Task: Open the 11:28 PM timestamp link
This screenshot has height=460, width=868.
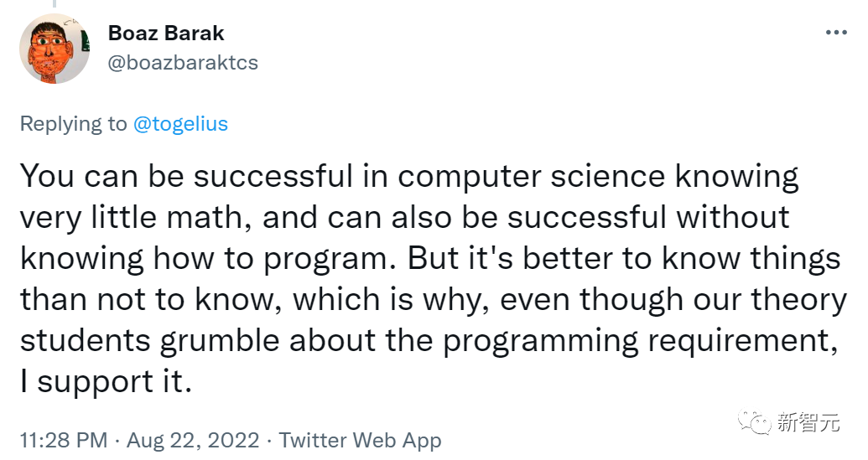Action: [63, 441]
